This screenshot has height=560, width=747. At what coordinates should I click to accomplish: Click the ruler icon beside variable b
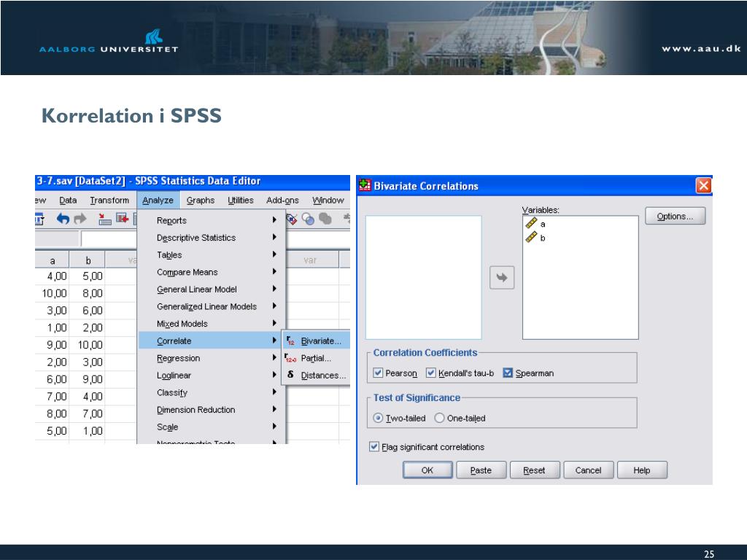(x=531, y=237)
